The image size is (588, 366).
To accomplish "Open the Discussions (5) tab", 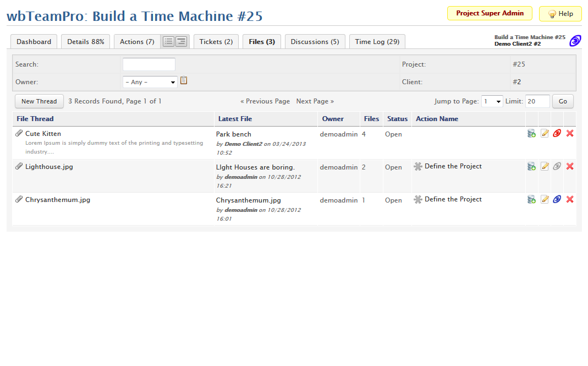I will point(315,42).
